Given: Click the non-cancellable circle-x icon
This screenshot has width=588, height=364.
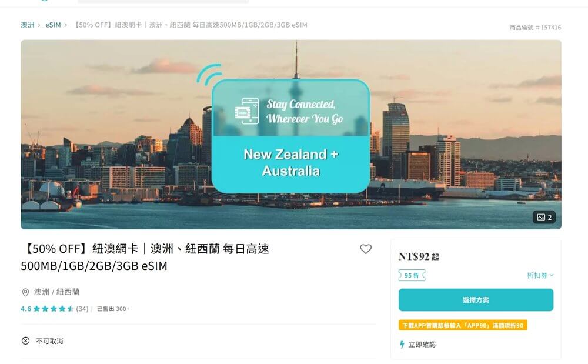Looking at the screenshot, I should 25,340.
